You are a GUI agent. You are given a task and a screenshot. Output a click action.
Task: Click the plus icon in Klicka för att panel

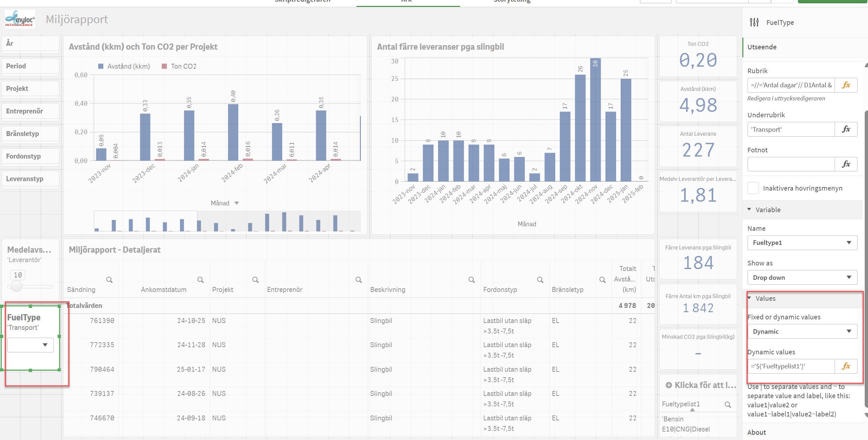668,385
